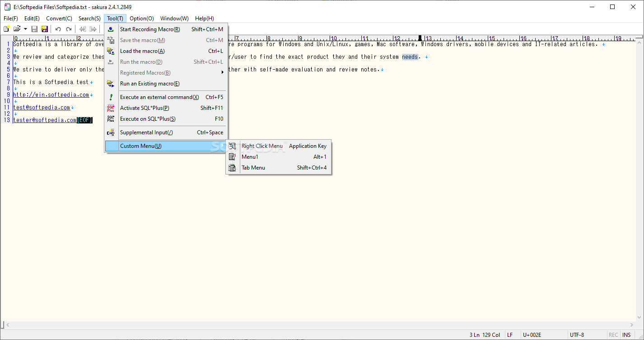
Task: Click the Activate SQL*Plus icon
Action: pos(111,108)
